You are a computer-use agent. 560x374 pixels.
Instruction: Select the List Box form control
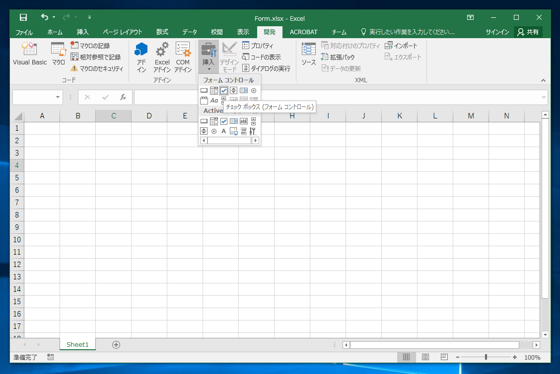coord(244,90)
